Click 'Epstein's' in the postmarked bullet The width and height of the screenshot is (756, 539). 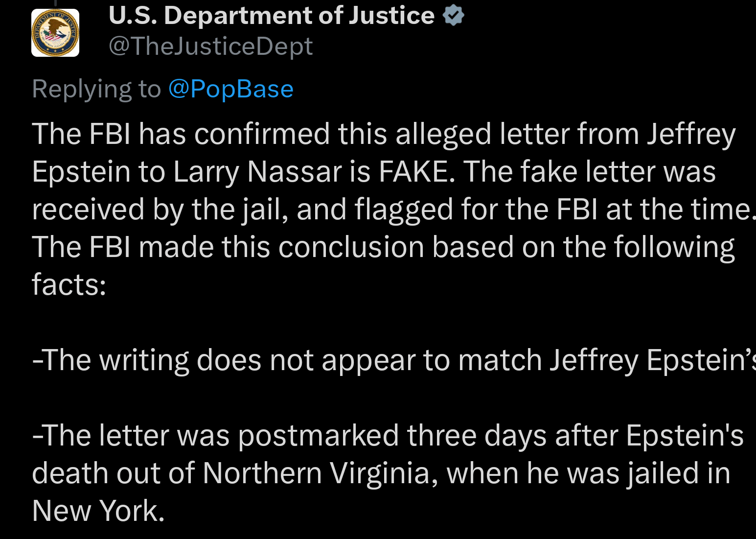[685, 436]
